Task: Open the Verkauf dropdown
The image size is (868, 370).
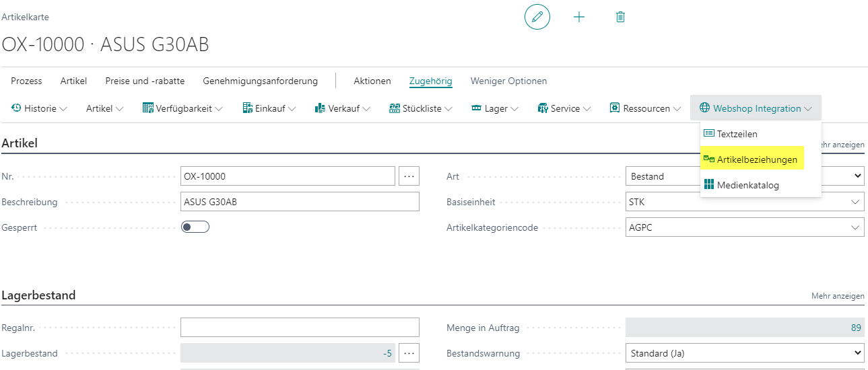Action: 343,108
